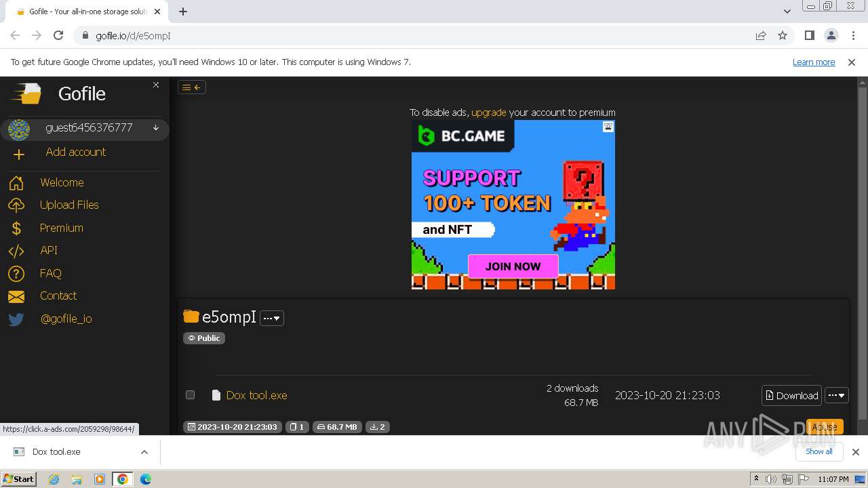Click the Public visibility badge
The width and height of the screenshot is (868, 488).
[x=204, y=338]
